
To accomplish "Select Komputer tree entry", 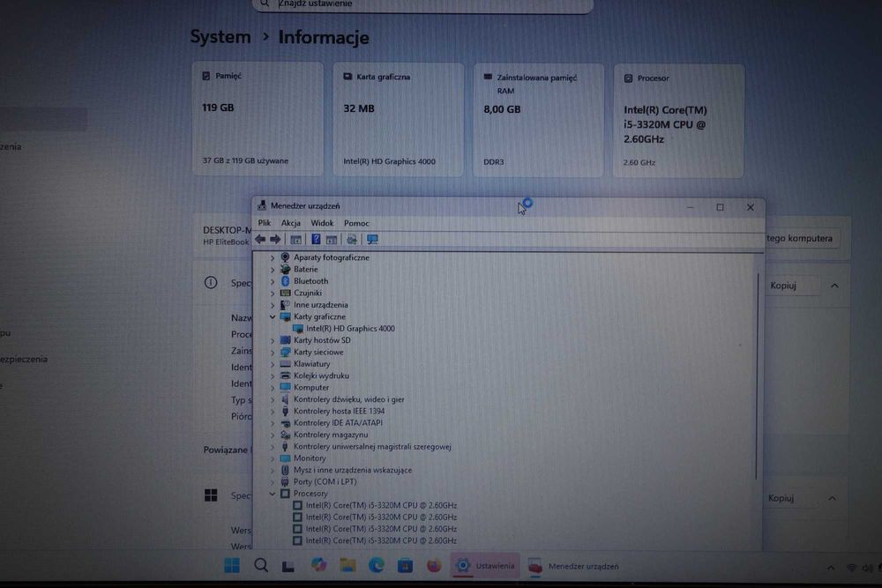I will click(311, 387).
